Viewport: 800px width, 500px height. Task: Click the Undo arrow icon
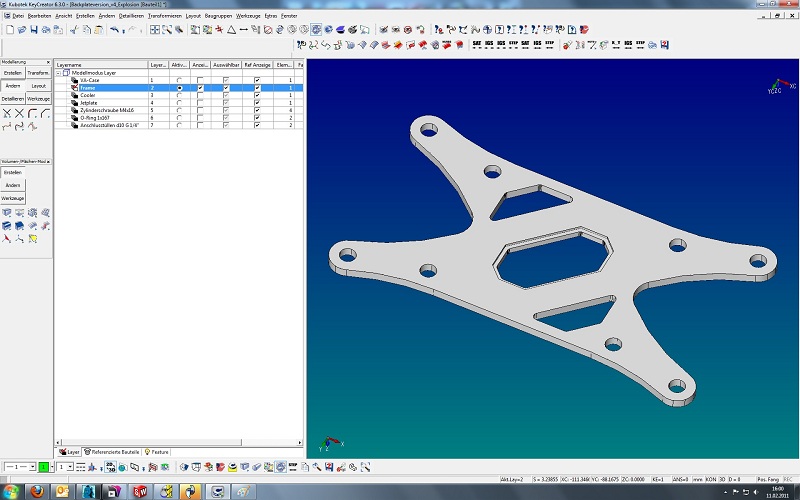click(x=115, y=30)
